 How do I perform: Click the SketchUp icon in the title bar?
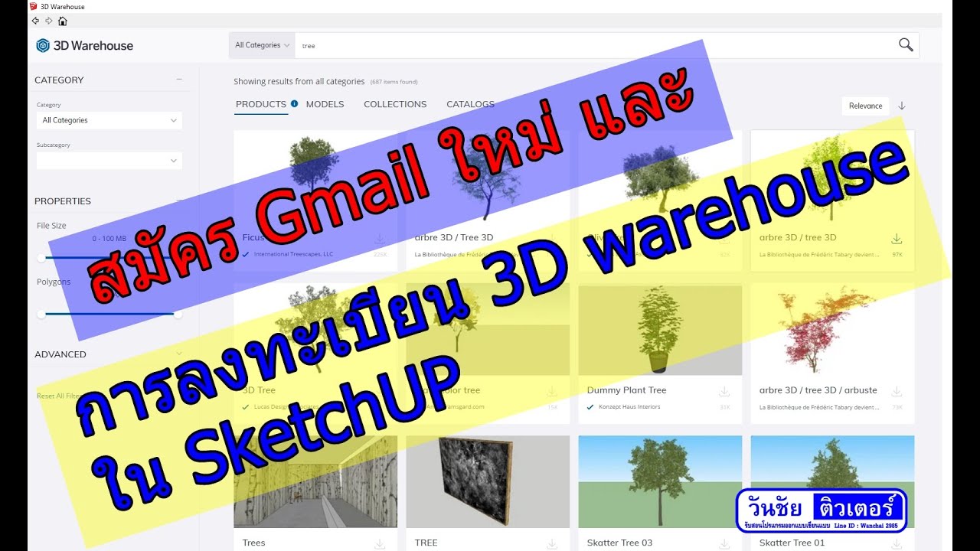click(33, 6)
